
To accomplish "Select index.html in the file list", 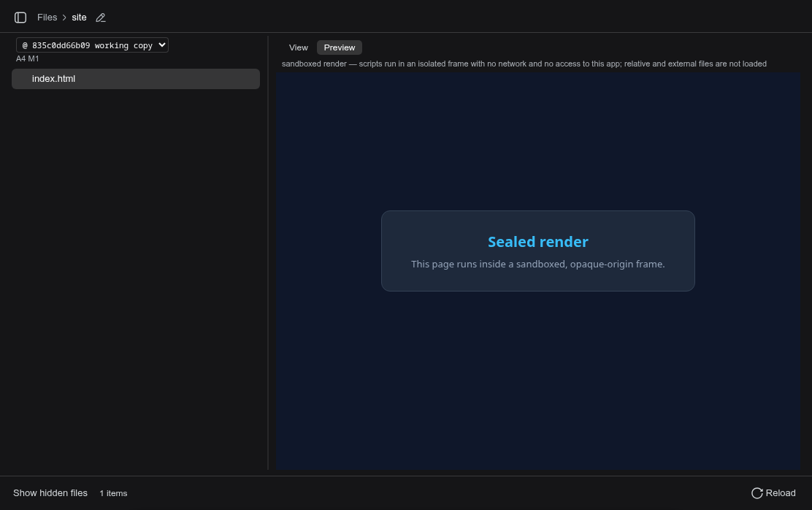I will [x=136, y=79].
